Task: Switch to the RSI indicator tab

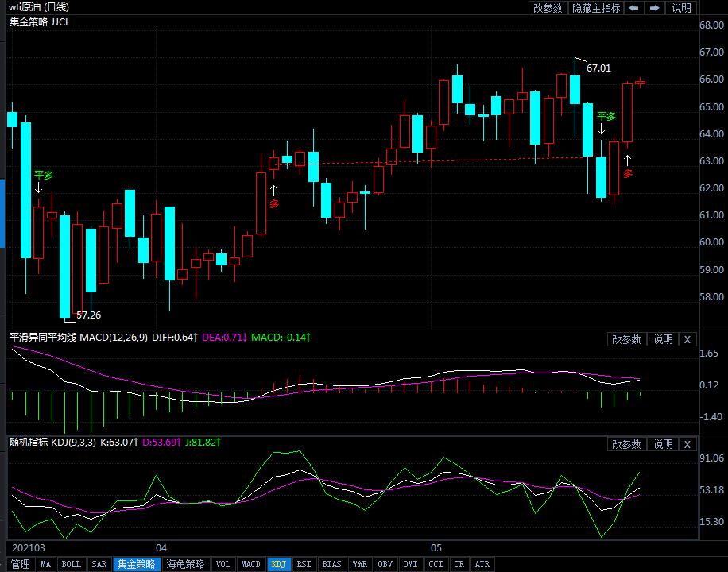Action: 304,564
